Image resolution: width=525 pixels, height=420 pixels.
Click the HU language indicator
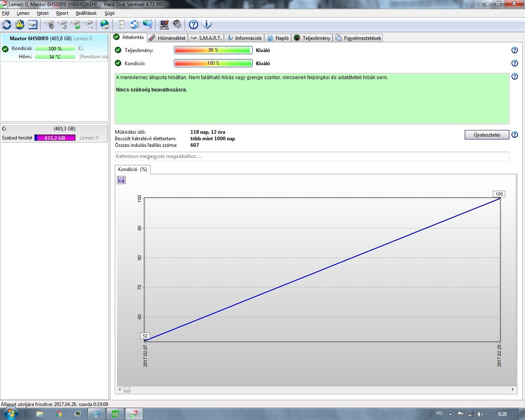click(x=439, y=413)
